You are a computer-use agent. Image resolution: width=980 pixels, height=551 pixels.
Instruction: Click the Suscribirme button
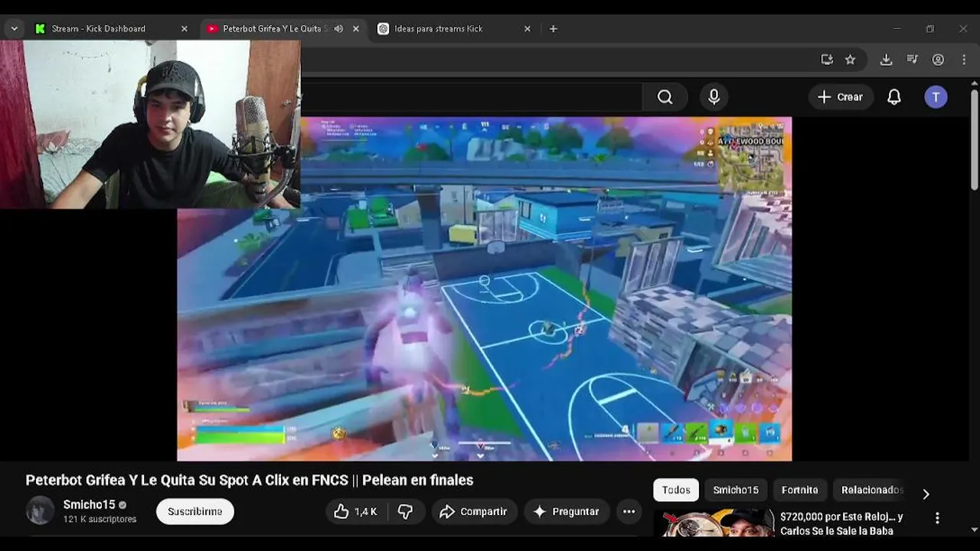tap(195, 511)
